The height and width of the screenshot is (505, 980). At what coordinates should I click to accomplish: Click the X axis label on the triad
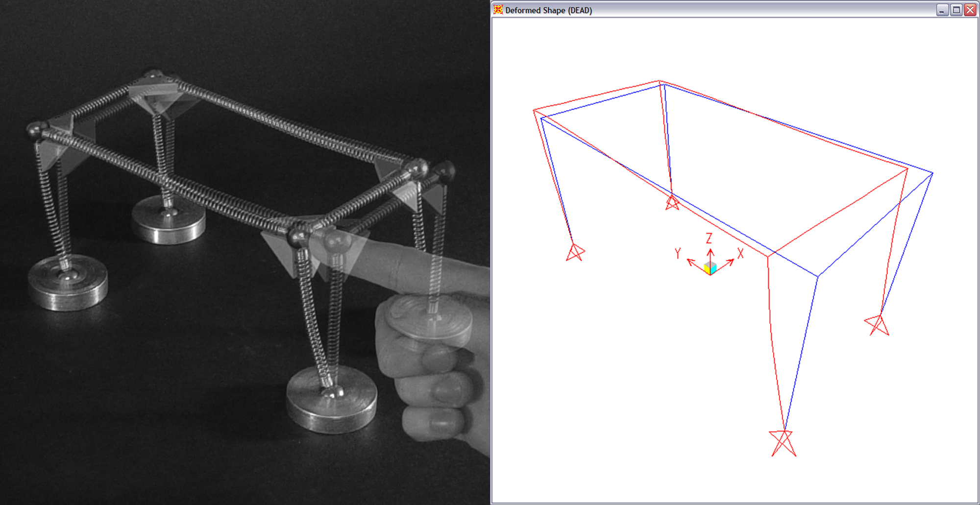coord(740,253)
